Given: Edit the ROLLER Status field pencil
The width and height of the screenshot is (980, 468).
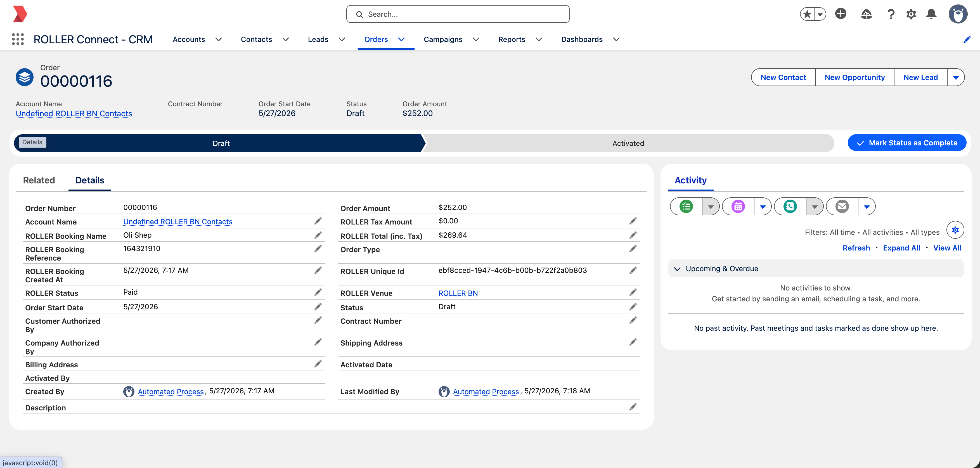Looking at the screenshot, I should click(x=318, y=292).
